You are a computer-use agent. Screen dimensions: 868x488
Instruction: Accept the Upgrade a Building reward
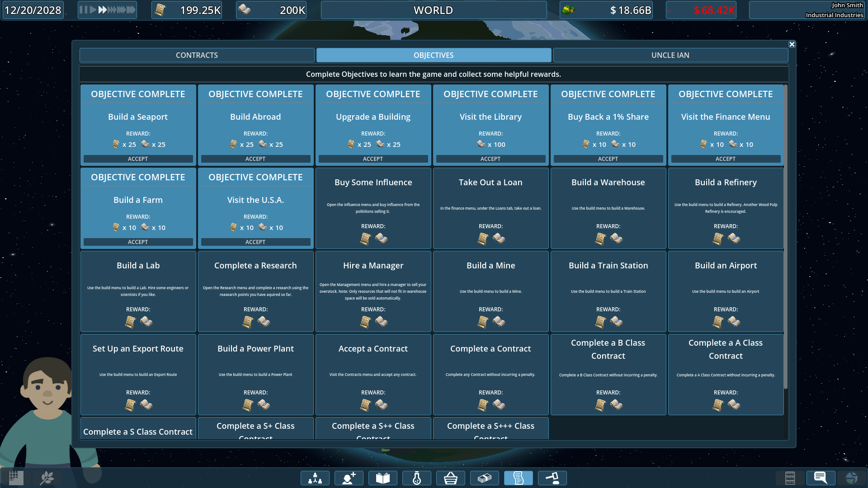pos(373,159)
